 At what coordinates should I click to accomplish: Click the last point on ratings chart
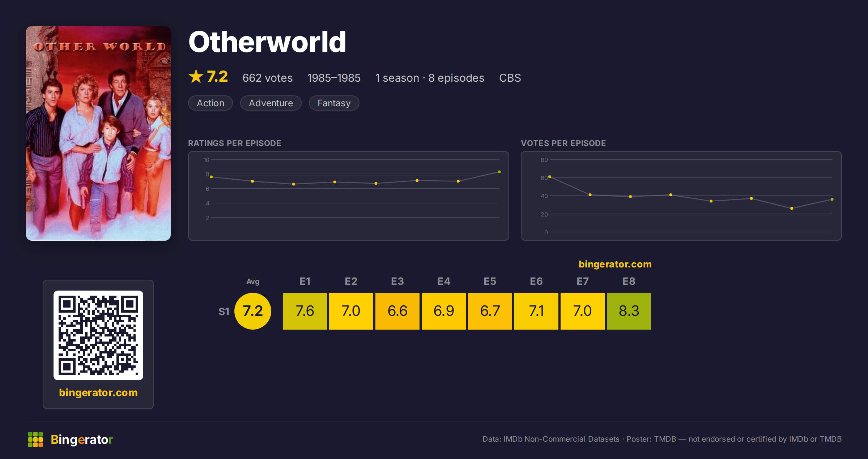499,172
